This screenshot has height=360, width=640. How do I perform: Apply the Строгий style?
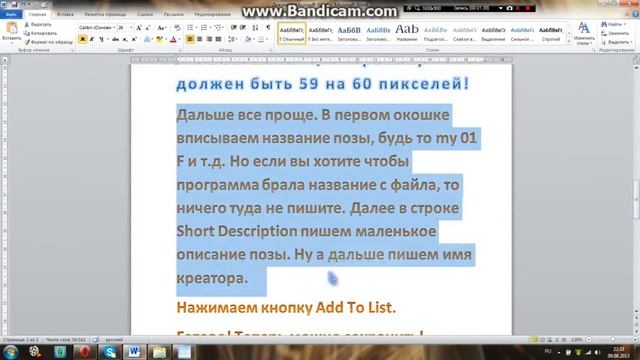point(551,33)
